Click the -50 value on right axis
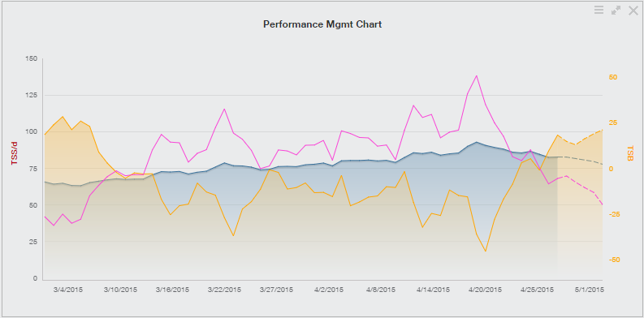644x318 pixels. click(613, 260)
